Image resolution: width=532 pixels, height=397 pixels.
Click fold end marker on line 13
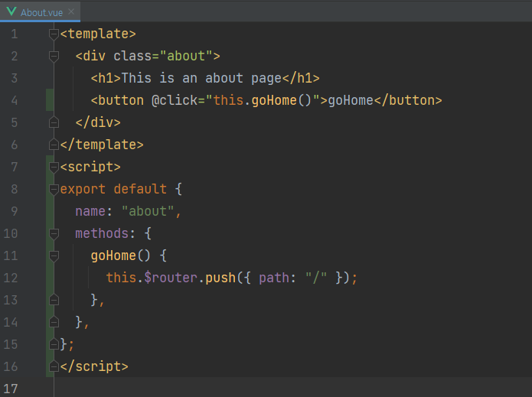54,300
